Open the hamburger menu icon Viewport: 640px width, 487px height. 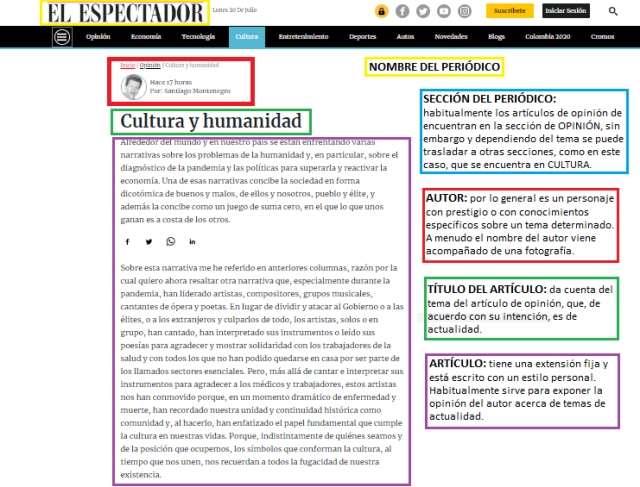pos(62,37)
